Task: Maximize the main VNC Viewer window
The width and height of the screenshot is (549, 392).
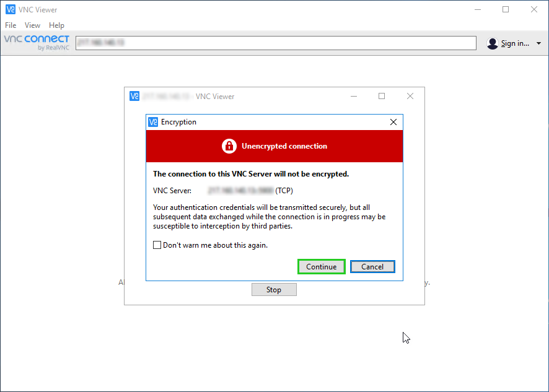Action: pyautogui.click(x=506, y=9)
